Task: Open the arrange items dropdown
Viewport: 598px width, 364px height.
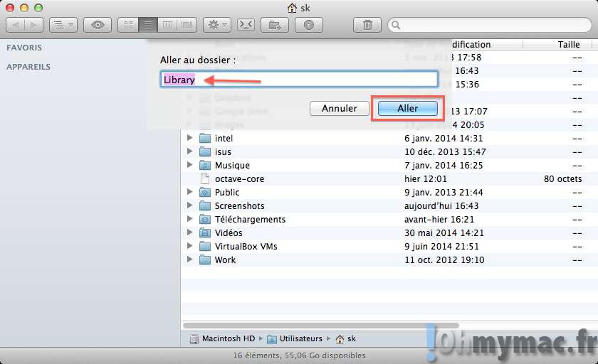Action: click(x=63, y=25)
